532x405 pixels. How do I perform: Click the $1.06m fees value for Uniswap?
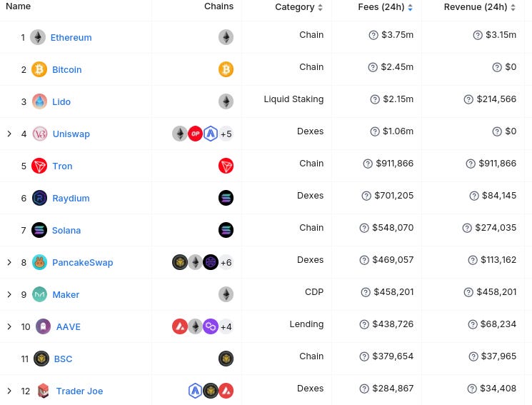coord(398,131)
